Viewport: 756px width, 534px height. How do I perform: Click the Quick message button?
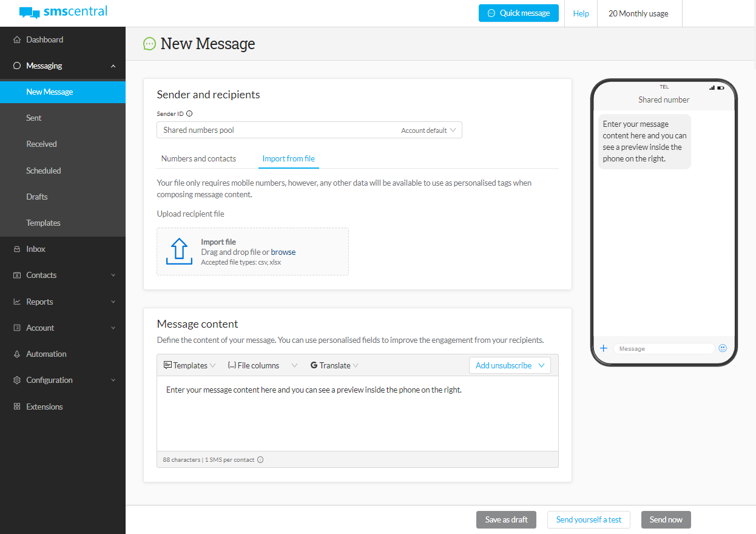click(519, 13)
